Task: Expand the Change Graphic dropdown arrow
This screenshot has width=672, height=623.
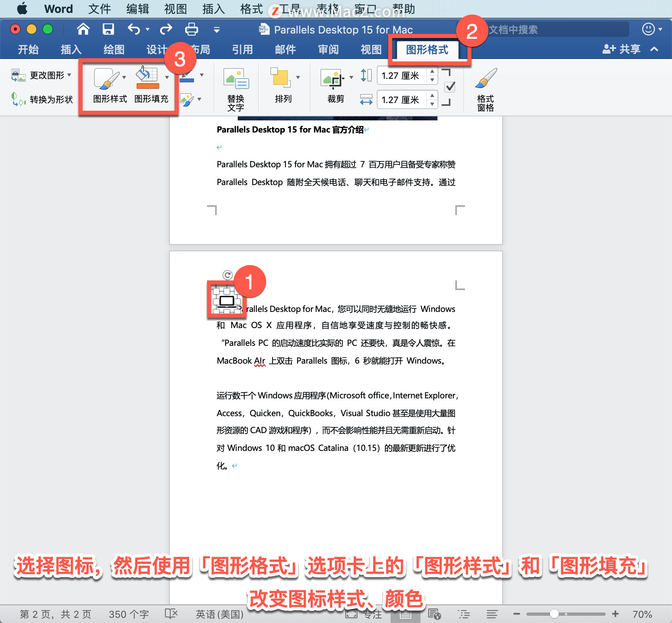Action: (69, 75)
